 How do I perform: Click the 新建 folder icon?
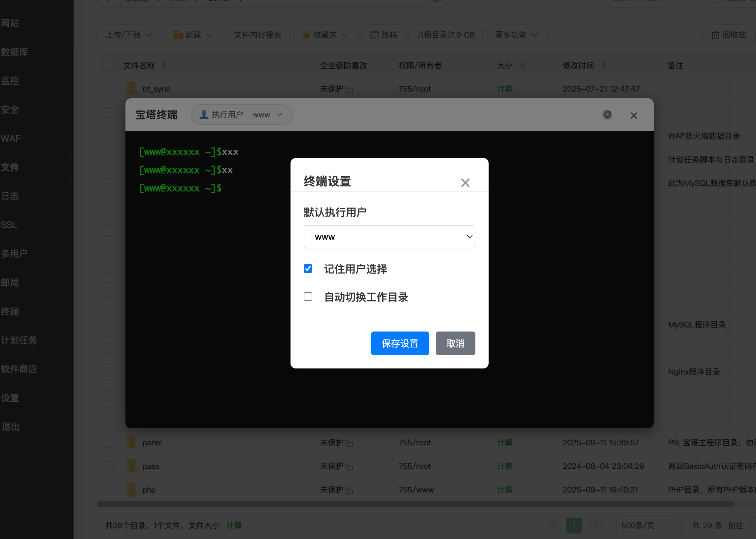pyautogui.click(x=178, y=35)
